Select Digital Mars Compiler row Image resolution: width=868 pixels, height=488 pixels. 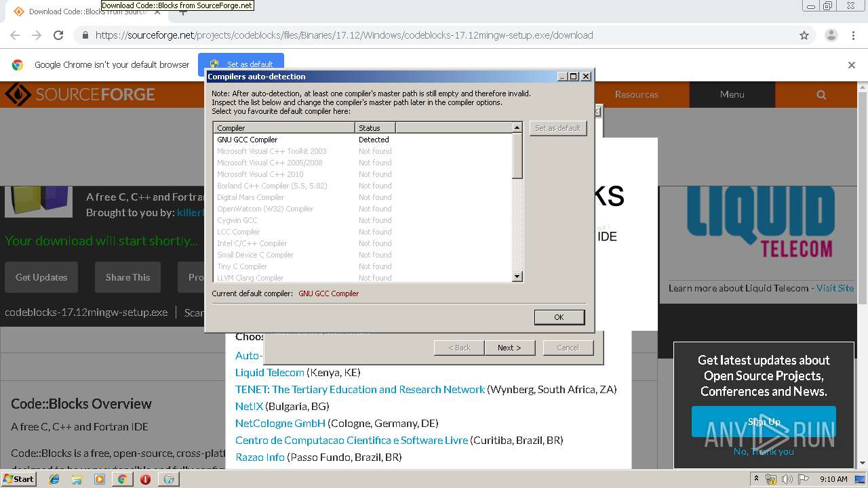[363, 197]
